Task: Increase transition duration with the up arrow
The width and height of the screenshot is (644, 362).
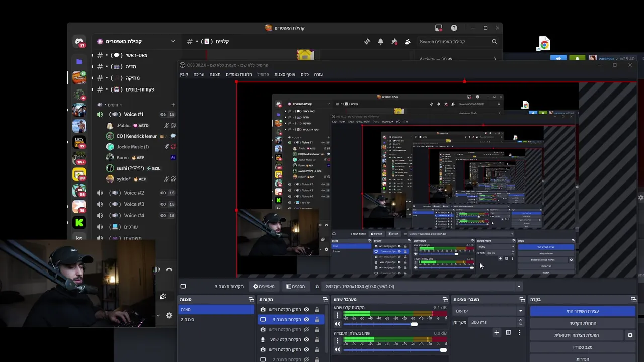Action: (520, 320)
